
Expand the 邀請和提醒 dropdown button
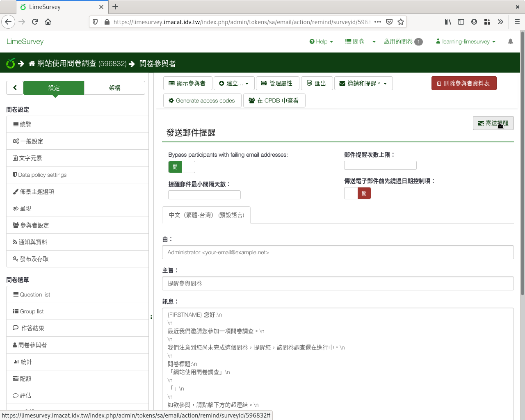(x=363, y=83)
